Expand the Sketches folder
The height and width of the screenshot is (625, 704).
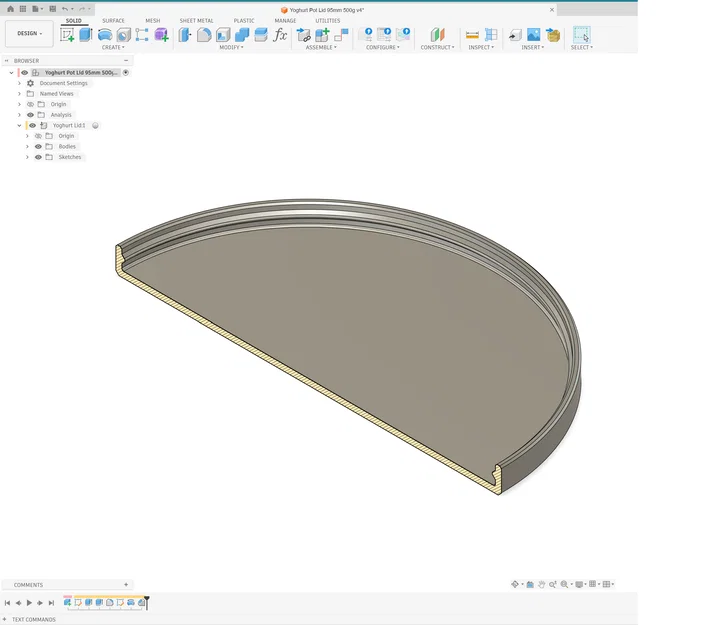(27, 157)
